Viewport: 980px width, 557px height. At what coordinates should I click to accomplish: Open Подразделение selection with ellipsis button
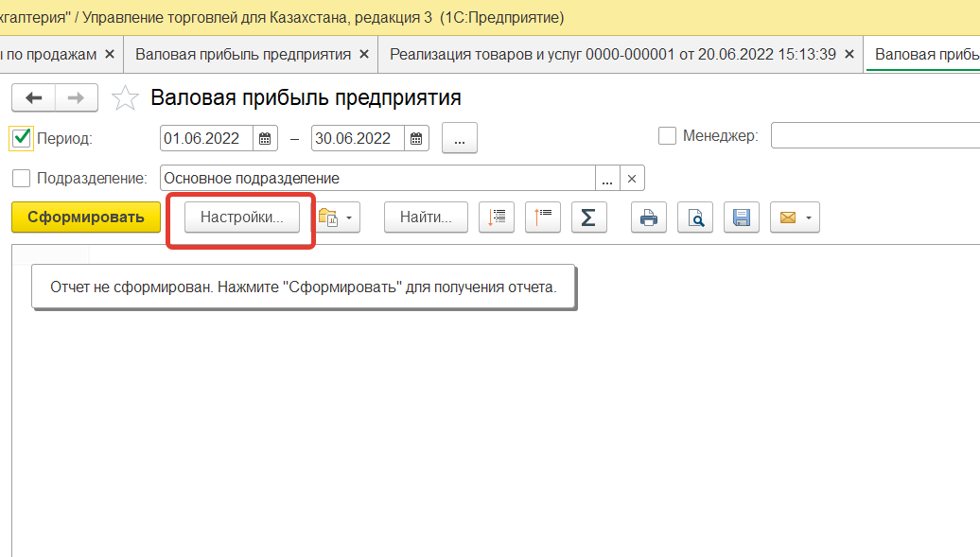coord(607,178)
